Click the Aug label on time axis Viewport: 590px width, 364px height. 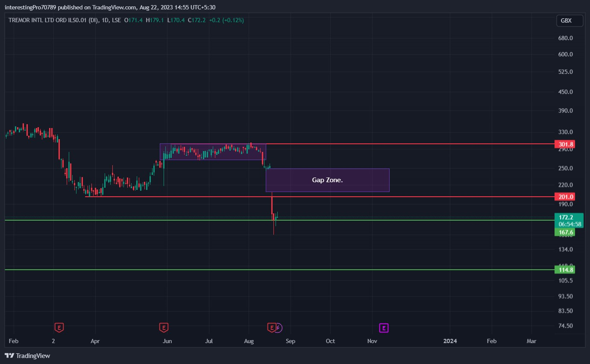[249, 341]
